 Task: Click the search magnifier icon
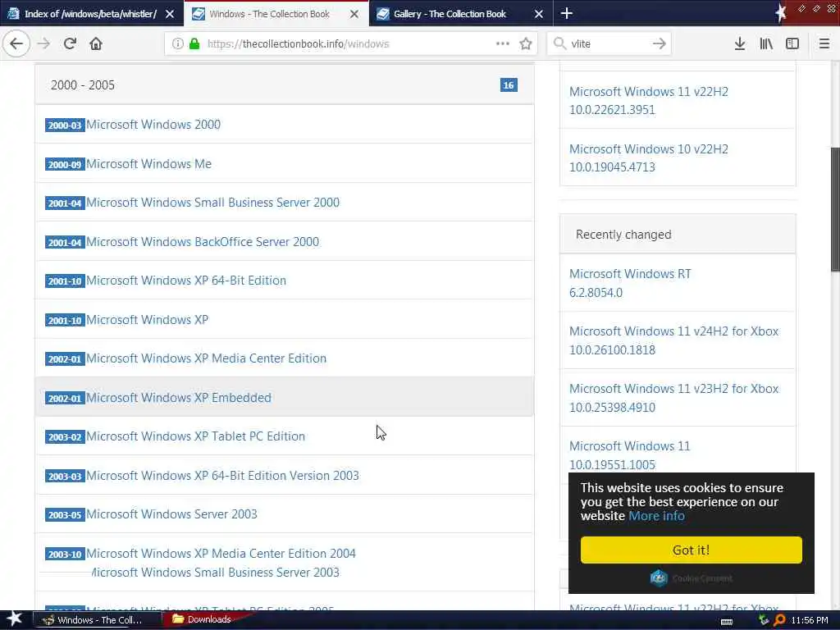(x=559, y=44)
